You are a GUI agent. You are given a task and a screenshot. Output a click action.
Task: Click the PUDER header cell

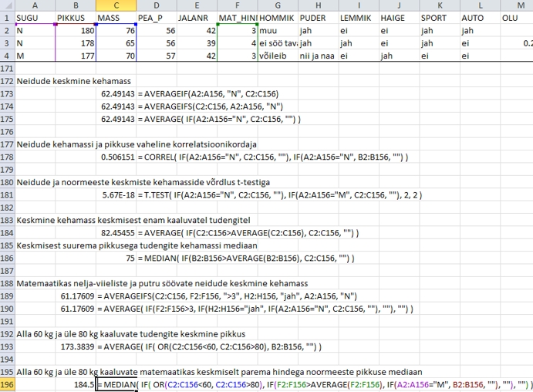pos(318,18)
